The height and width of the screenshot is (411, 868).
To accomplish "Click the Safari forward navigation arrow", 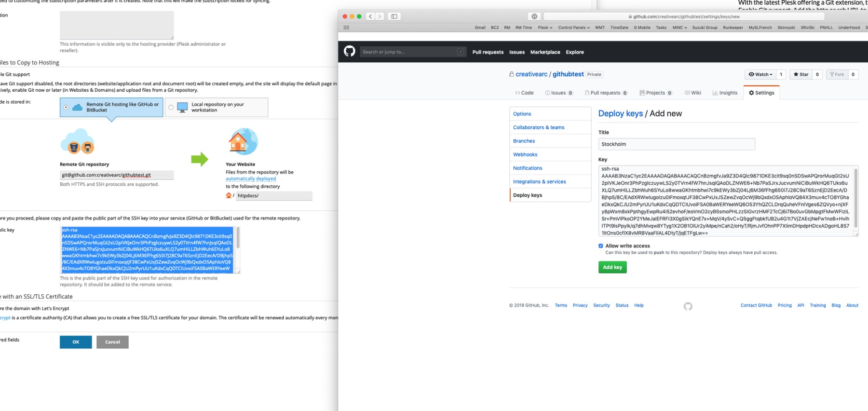I will 380,16.
